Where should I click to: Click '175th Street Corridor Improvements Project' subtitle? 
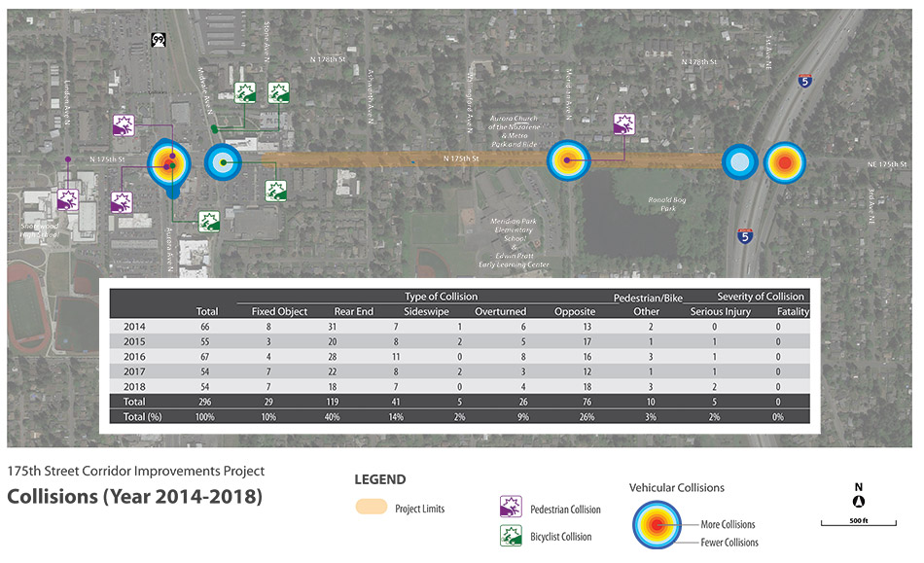[135, 472]
